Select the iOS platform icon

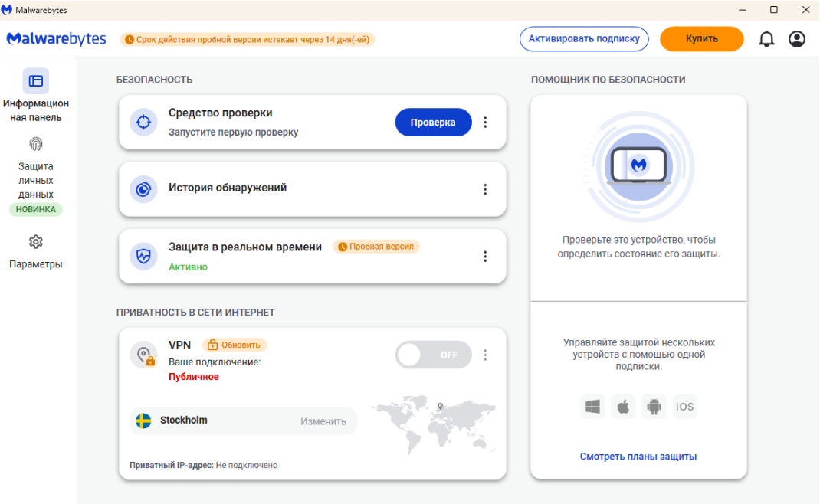click(x=684, y=406)
